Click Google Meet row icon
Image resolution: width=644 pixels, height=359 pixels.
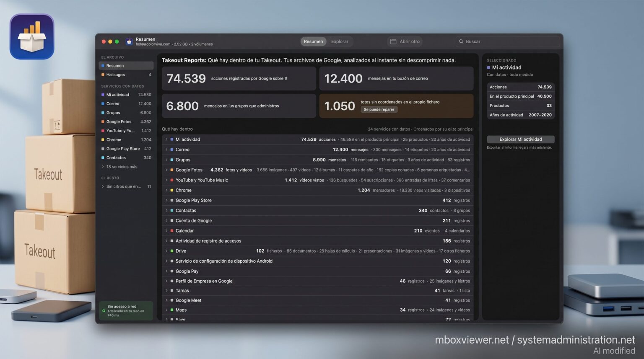click(x=172, y=300)
